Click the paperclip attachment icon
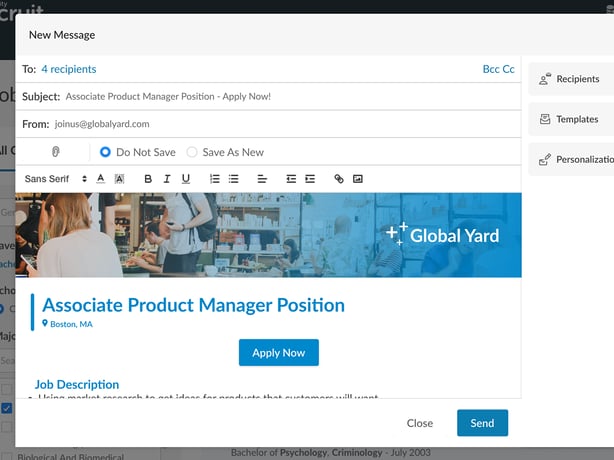 [x=56, y=152]
